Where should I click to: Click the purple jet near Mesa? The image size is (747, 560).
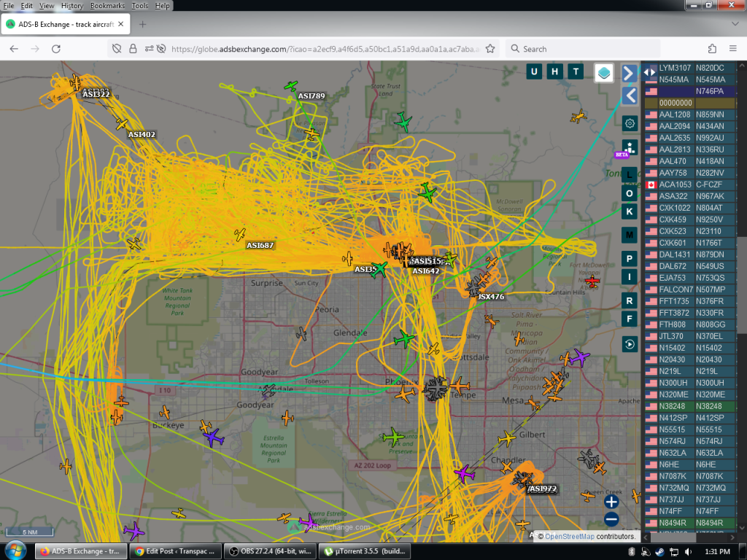click(580, 357)
